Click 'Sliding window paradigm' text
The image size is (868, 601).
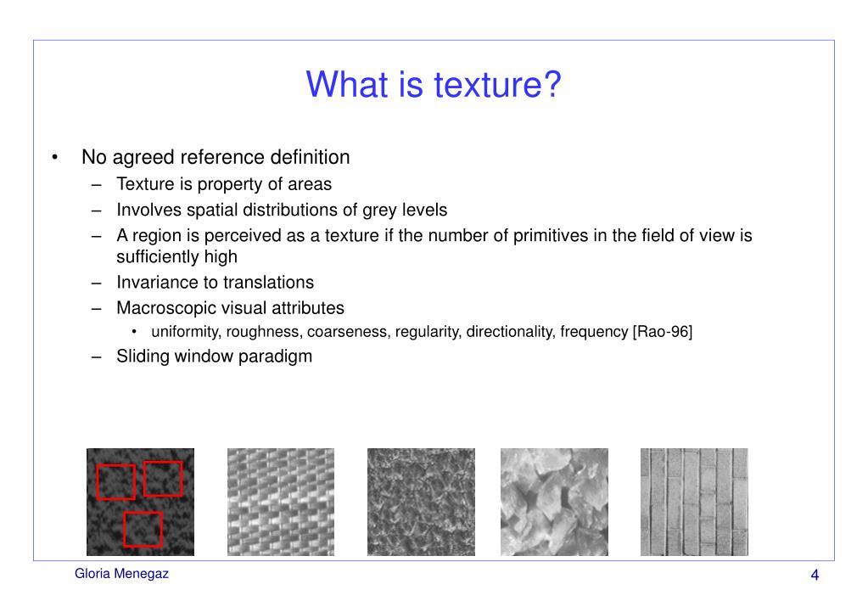(x=214, y=357)
